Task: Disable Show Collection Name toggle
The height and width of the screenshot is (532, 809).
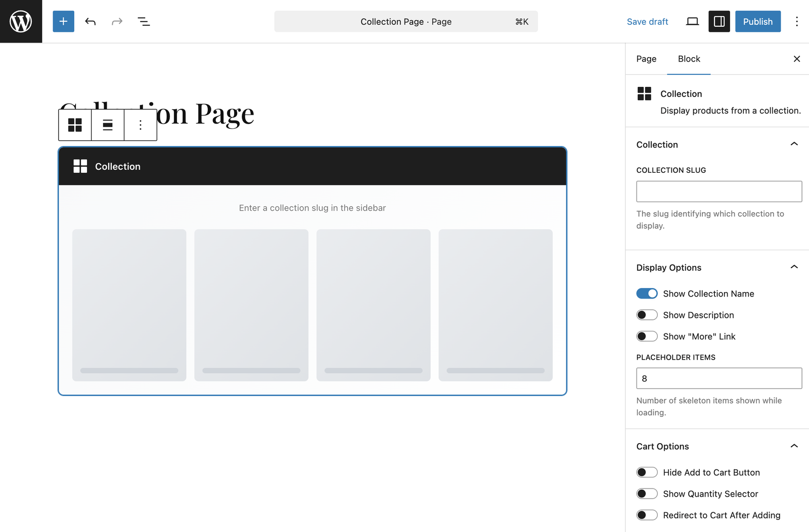Action: pos(647,294)
